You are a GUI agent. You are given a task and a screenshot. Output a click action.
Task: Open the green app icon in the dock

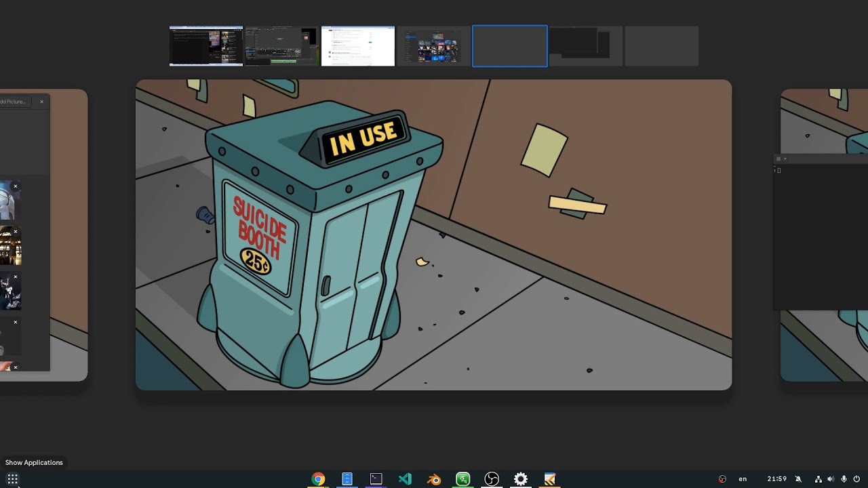[x=463, y=479]
